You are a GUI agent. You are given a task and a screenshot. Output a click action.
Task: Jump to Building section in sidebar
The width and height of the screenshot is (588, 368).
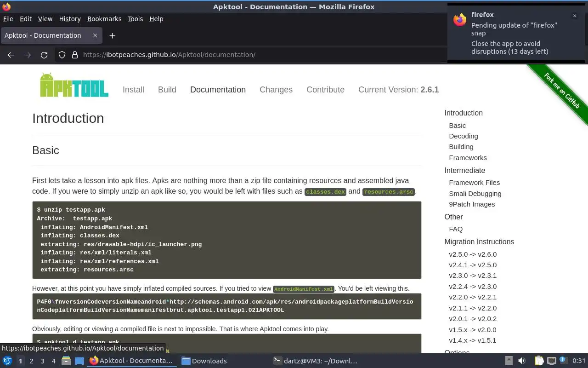click(x=461, y=147)
